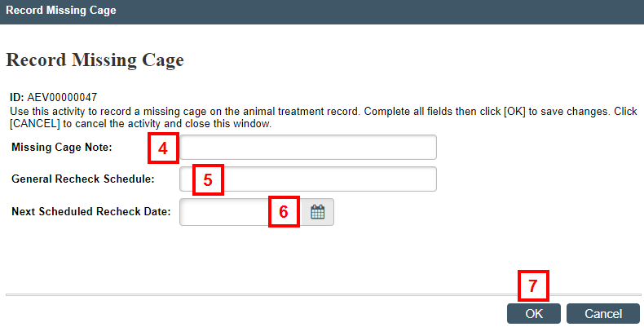Image resolution: width=644 pixels, height=327 pixels.
Task: Dismiss the dialog with Cancel
Action: tap(603, 314)
